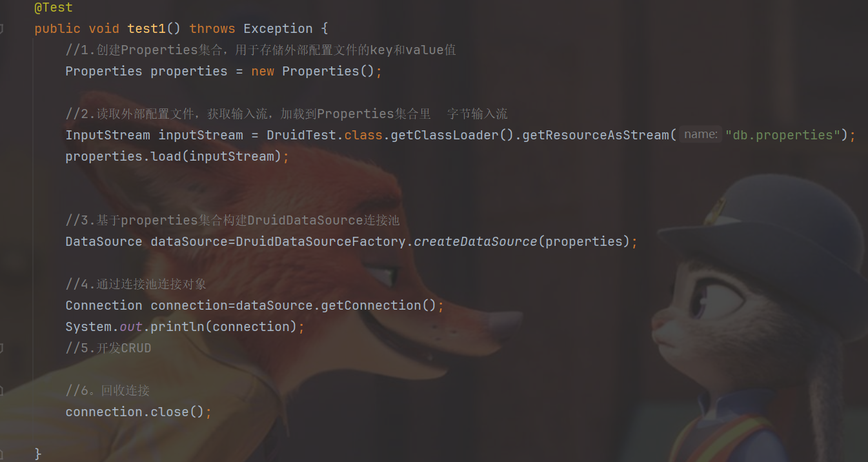
Task: Click the InputStream type declaration
Action: coord(108,135)
